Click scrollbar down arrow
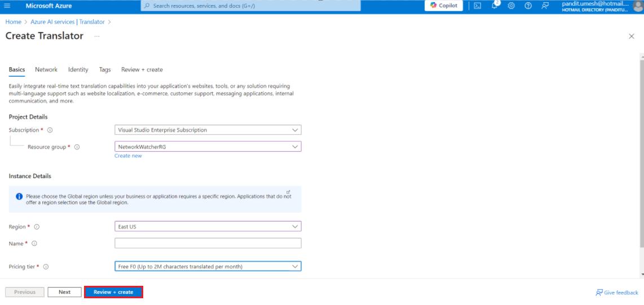 [642, 274]
